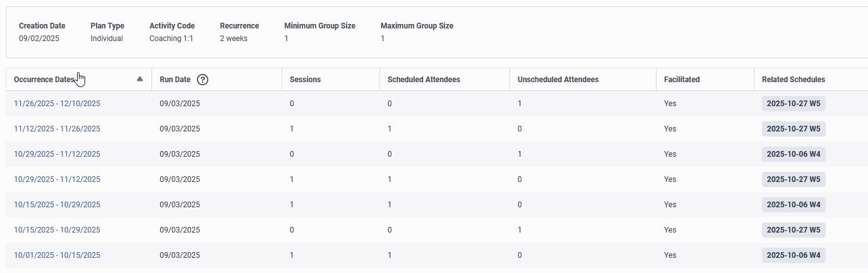The image size is (868, 273).
Task: Click schedule badge in the 11/12/2025 - 11/26/2025 row
Action: coord(794,129)
